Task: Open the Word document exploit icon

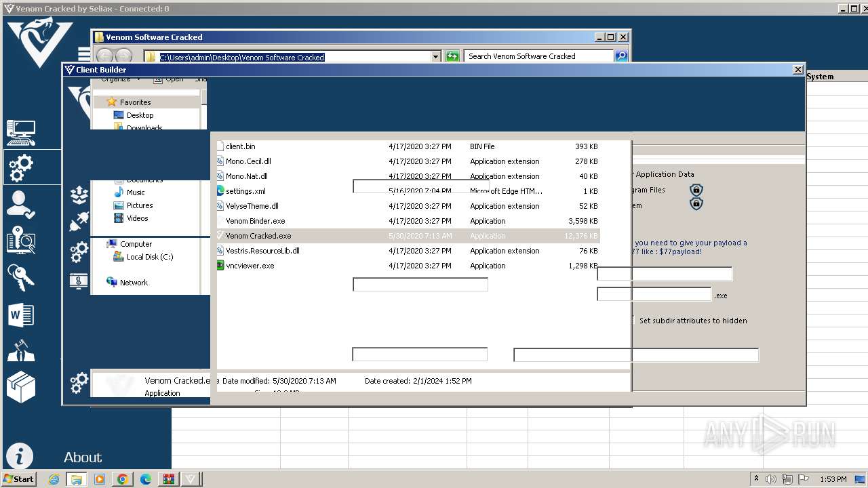Action: pyautogui.click(x=20, y=314)
